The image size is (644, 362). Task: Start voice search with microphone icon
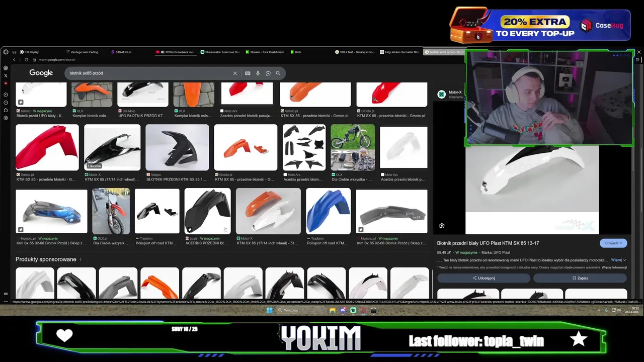258,73
